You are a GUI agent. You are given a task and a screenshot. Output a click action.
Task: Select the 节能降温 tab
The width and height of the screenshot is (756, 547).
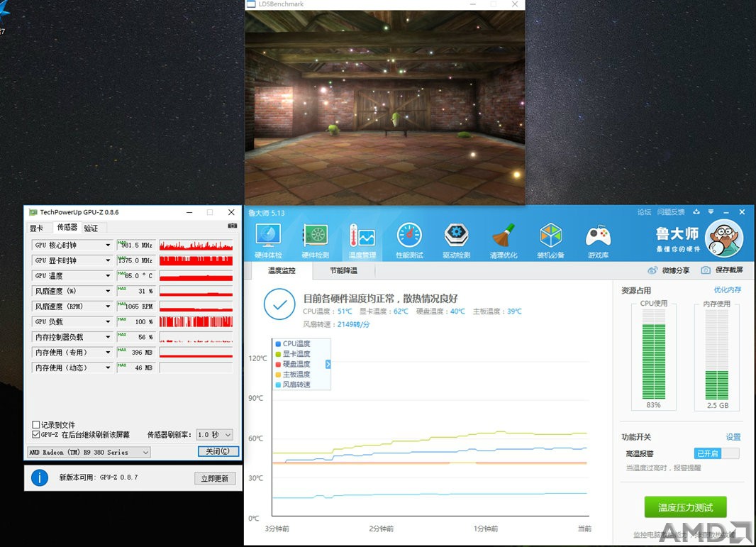click(343, 270)
